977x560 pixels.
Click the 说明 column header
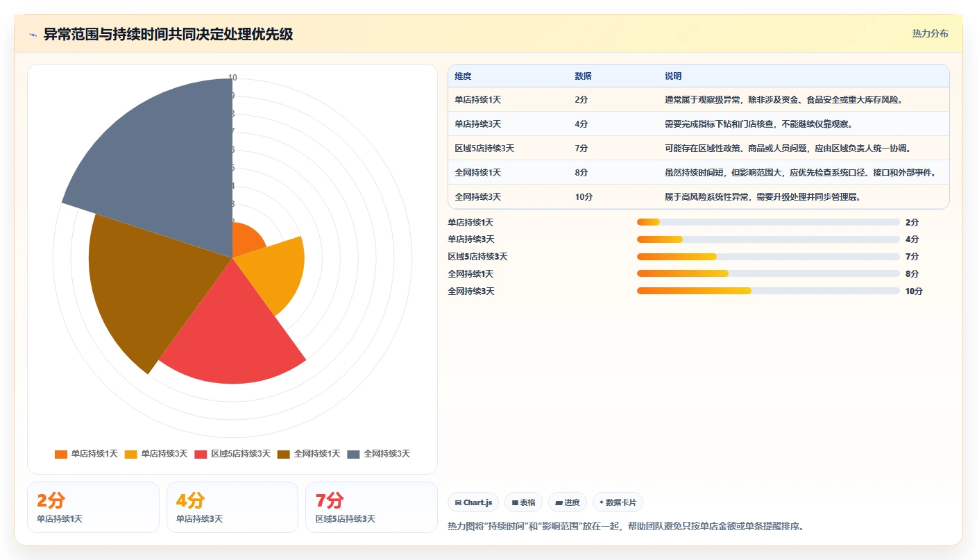pyautogui.click(x=673, y=76)
